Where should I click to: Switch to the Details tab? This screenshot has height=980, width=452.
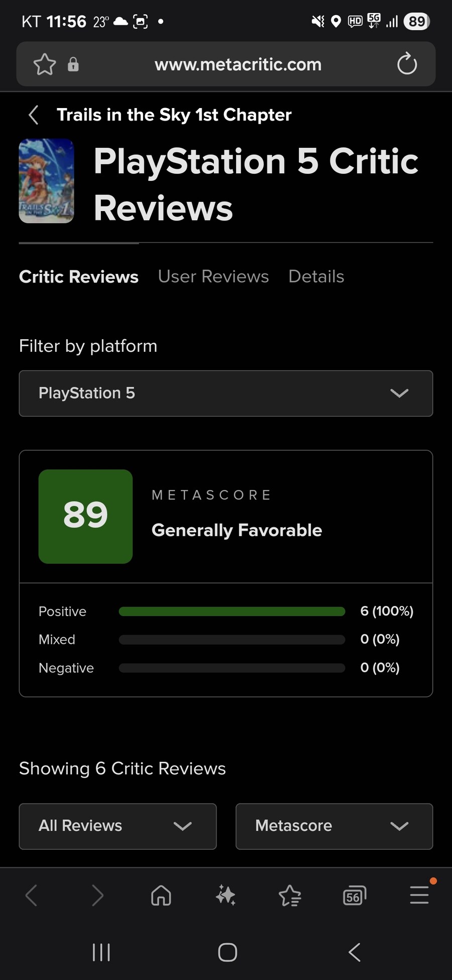pos(316,276)
